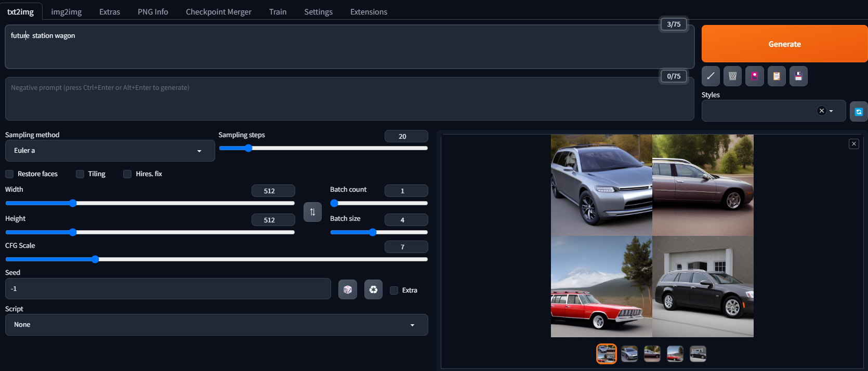Reuse last seed with the recycle icon
The image size is (868, 371).
[373, 289]
